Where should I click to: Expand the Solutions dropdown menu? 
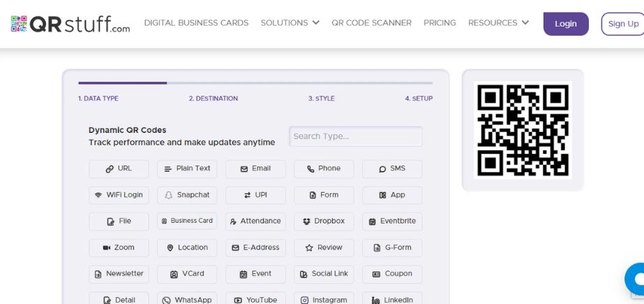click(x=290, y=23)
